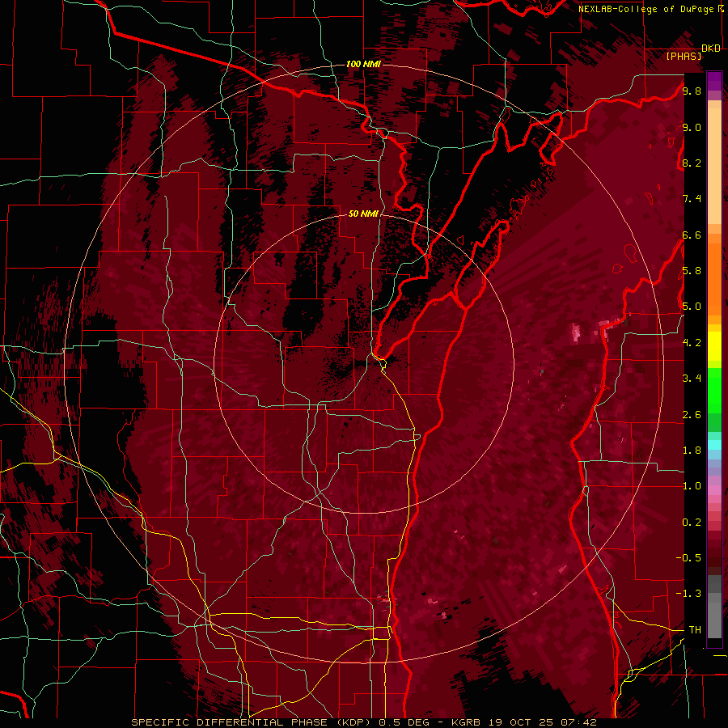Pick the bright green segment of the color bar

point(714,392)
